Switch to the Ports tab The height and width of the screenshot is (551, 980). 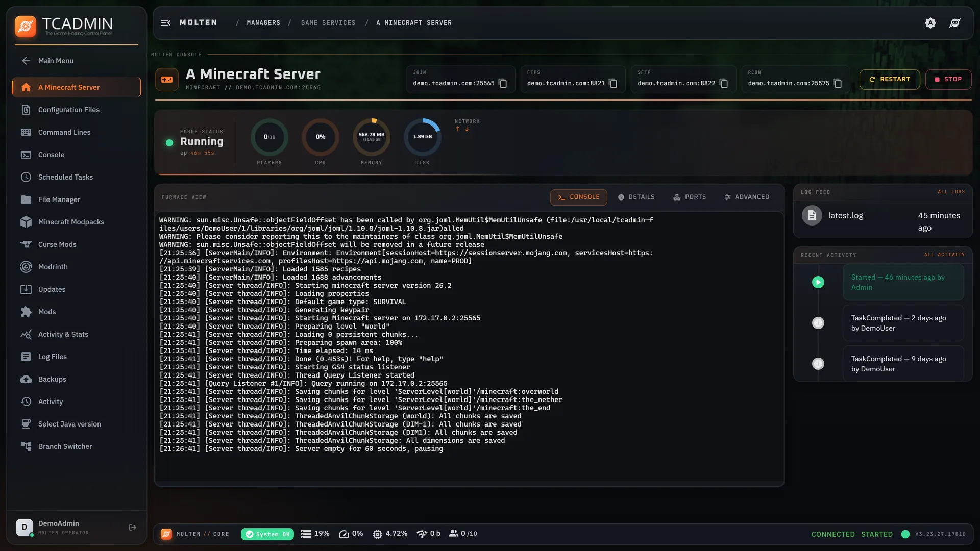[x=690, y=197]
